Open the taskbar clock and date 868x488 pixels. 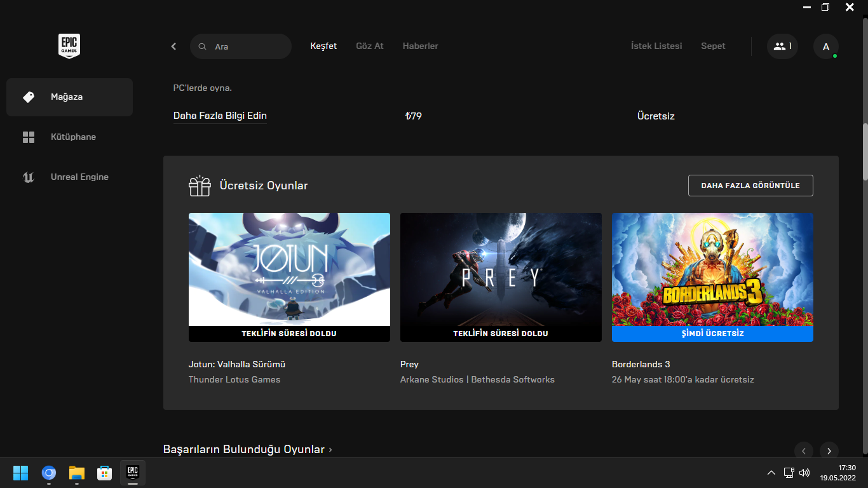coord(837,473)
